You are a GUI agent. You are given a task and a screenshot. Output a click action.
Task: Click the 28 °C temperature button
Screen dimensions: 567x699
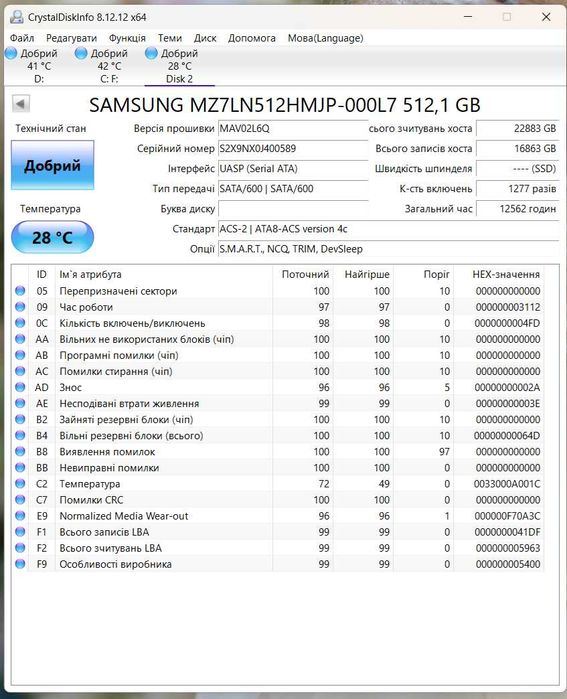[x=53, y=237]
